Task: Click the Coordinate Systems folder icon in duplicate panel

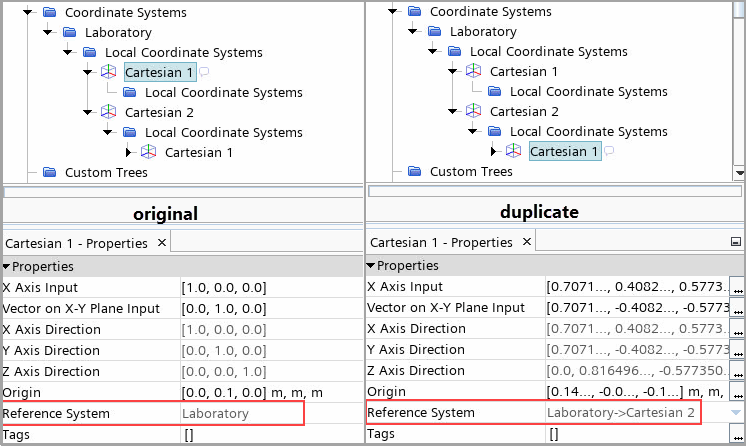Action: click(414, 12)
